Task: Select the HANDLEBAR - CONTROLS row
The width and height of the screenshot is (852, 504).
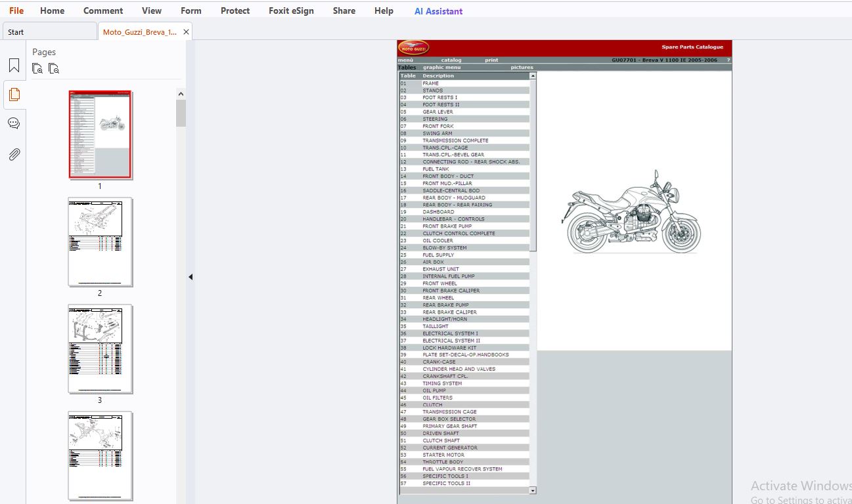Action: (x=464, y=219)
